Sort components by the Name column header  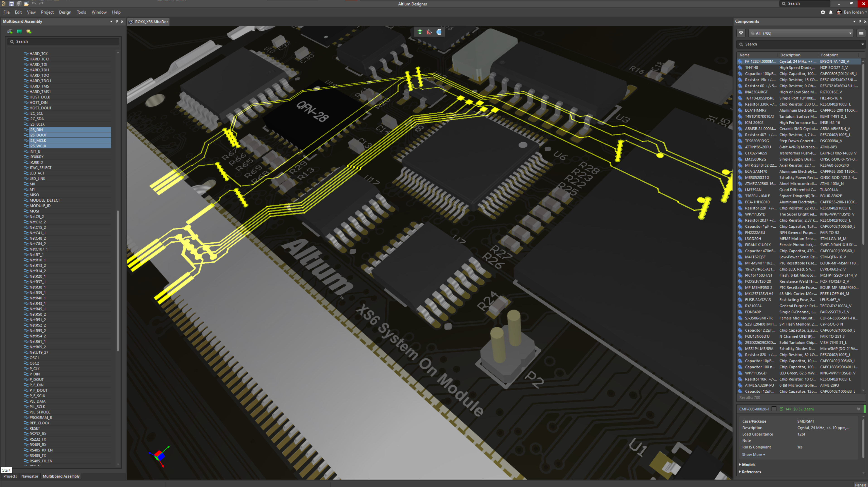(757, 55)
